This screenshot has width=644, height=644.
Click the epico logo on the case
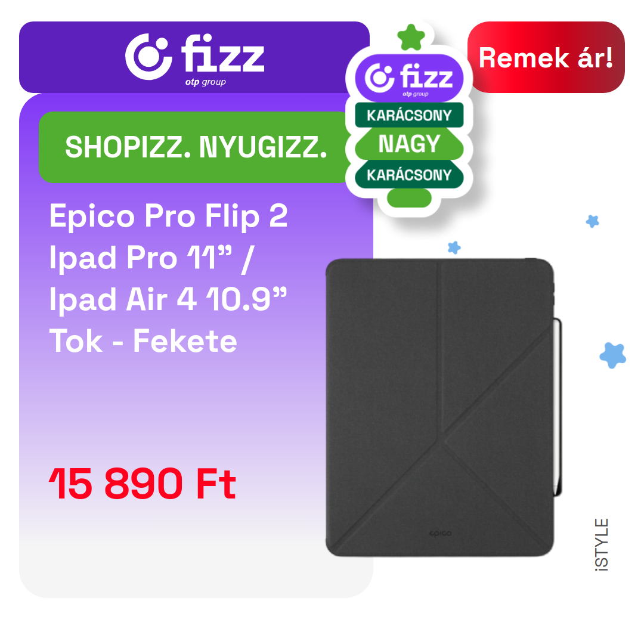[x=440, y=533]
